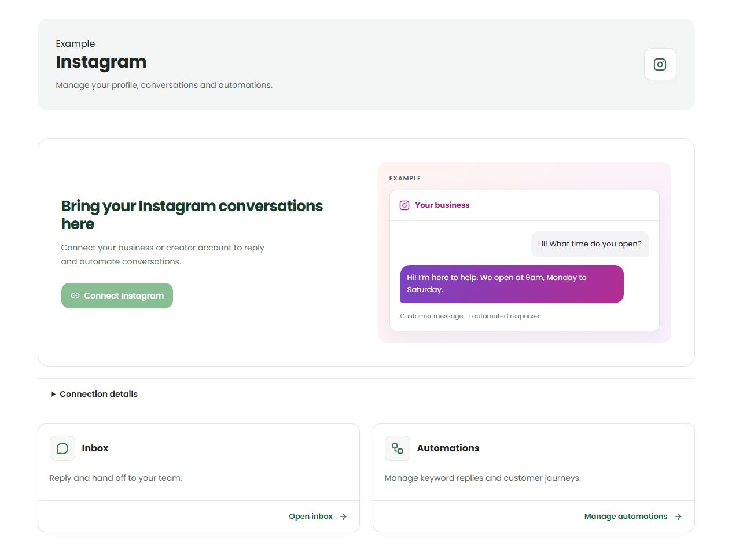Click the Instagram page heading

pos(101,62)
